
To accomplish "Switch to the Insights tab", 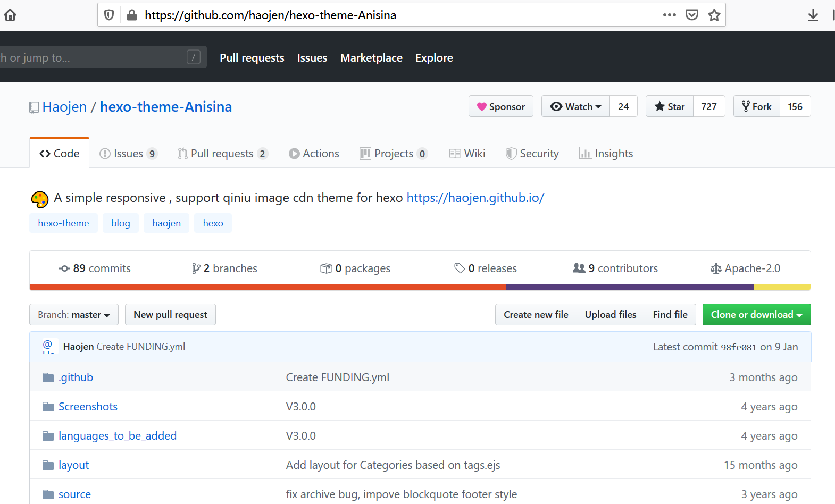I will 606,154.
